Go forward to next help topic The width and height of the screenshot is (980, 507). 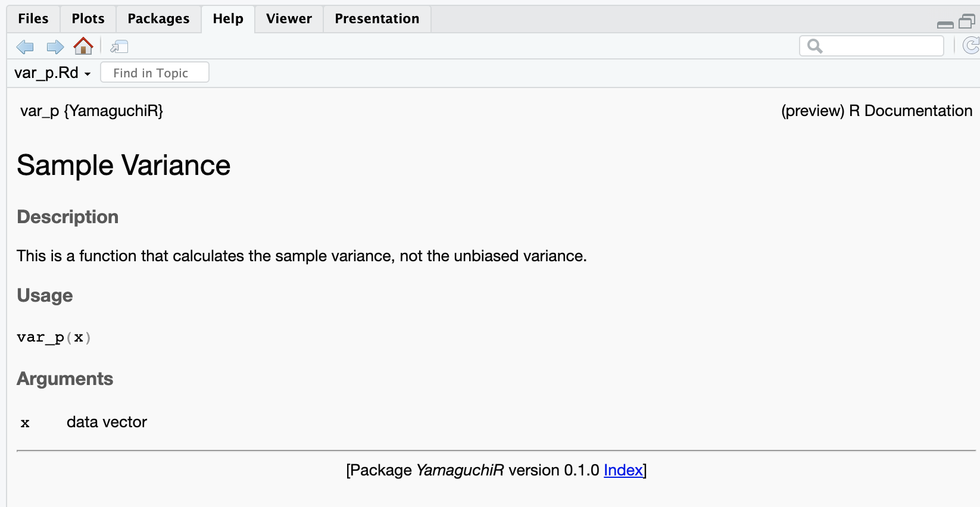point(55,46)
